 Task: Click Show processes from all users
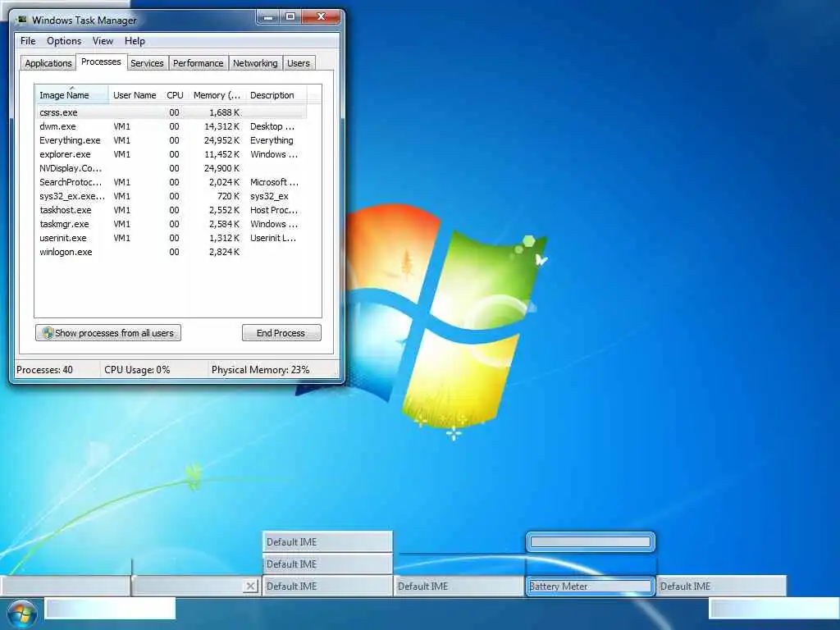coord(108,333)
